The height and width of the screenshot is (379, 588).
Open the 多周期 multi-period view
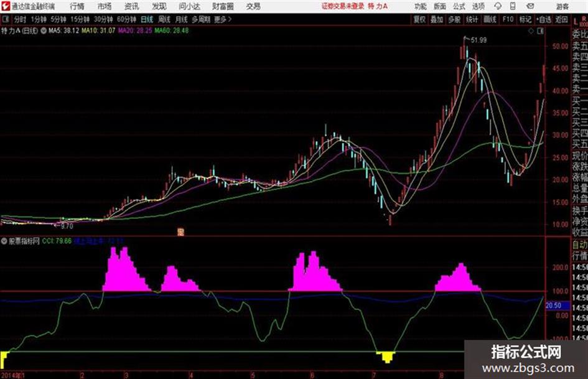pos(200,19)
